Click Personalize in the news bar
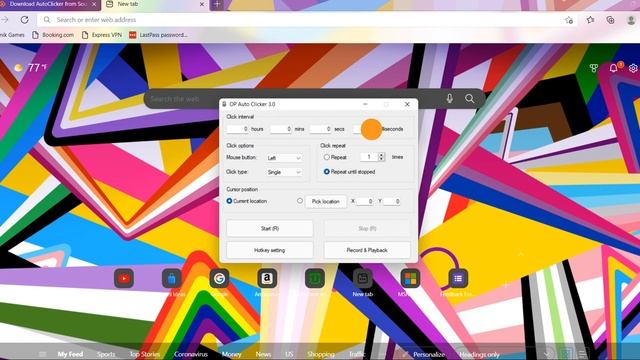The height and width of the screenshot is (360, 640). pos(424,354)
